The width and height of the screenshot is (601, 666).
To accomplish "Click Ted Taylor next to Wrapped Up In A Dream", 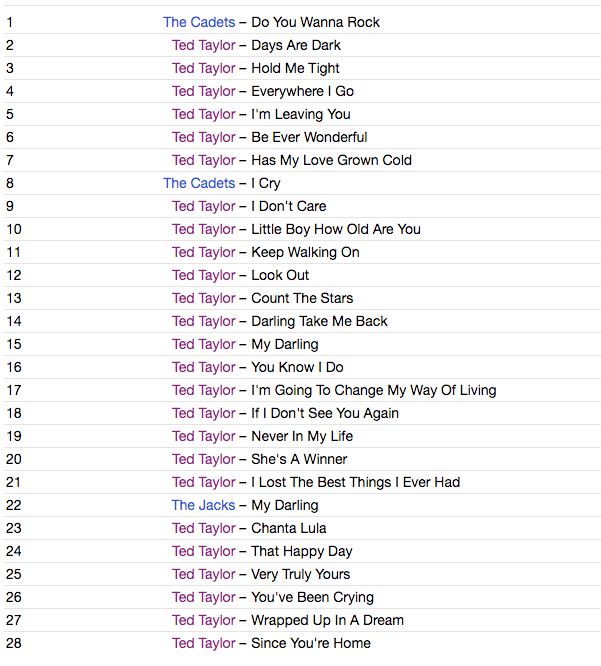I will [x=203, y=620].
